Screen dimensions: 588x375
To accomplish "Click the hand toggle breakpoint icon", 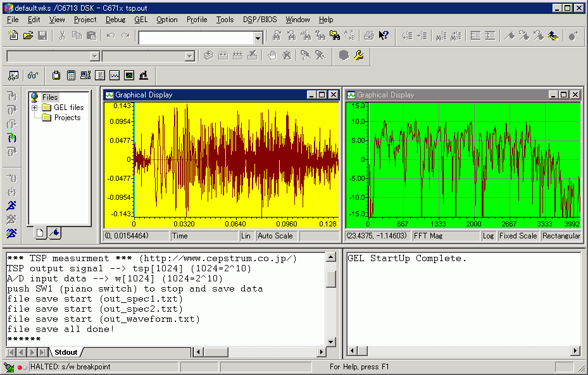I will click(x=272, y=56).
